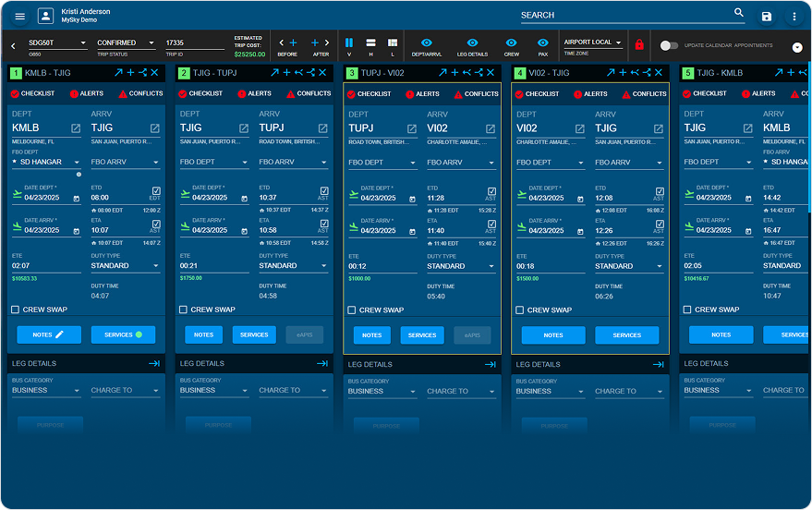The height and width of the screenshot is (510, 812).
Task: Check CREW SWAP box in leg 3
Action: [x=352, y=310]
